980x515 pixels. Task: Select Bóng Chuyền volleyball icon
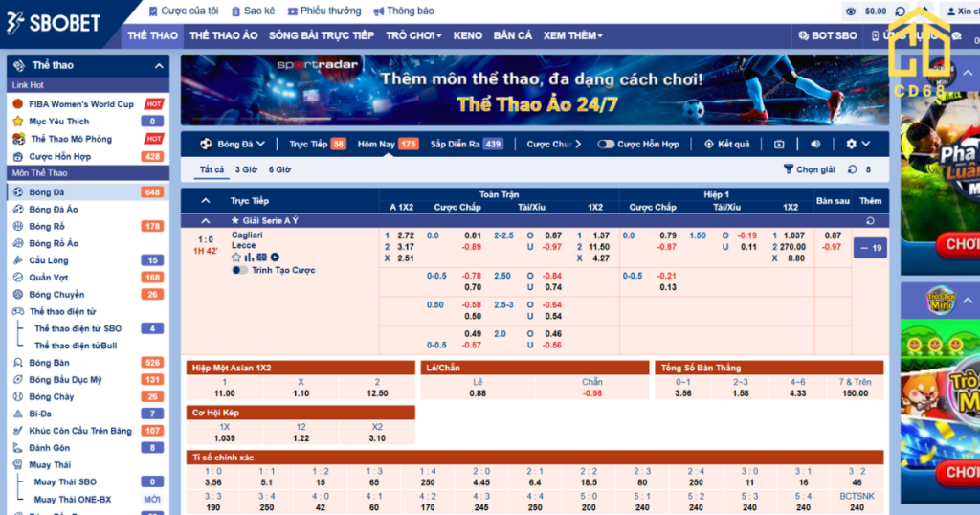(x=18, y=295)
